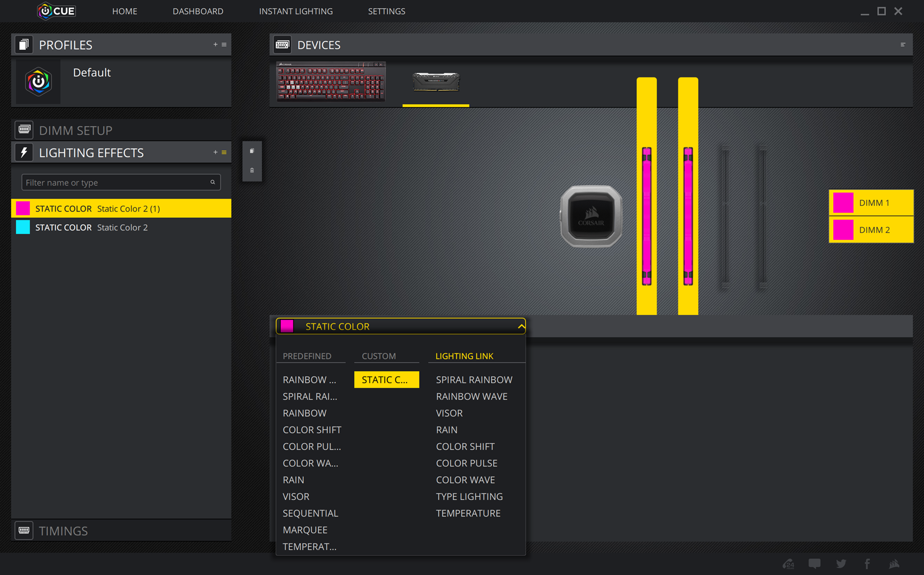Choose Lighting Link SPIRAL RAINBOW
The height and width of the screenshot is (575, 924).
point(474,380)
